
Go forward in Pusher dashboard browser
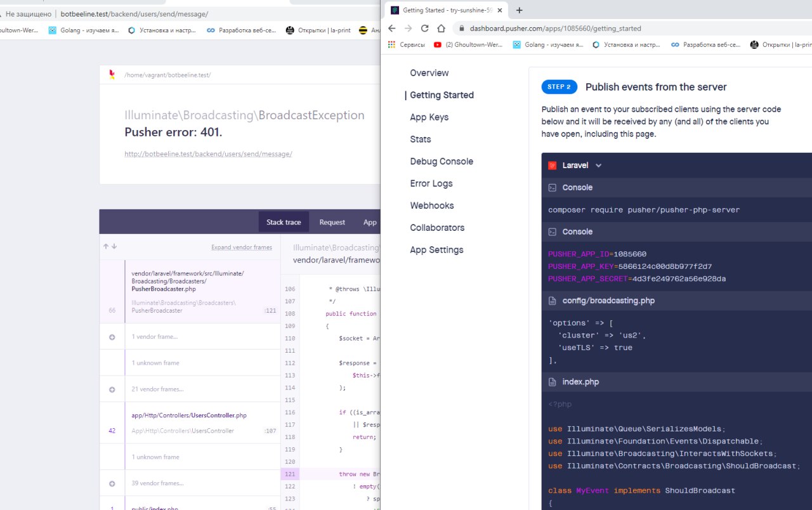[408, 29]
